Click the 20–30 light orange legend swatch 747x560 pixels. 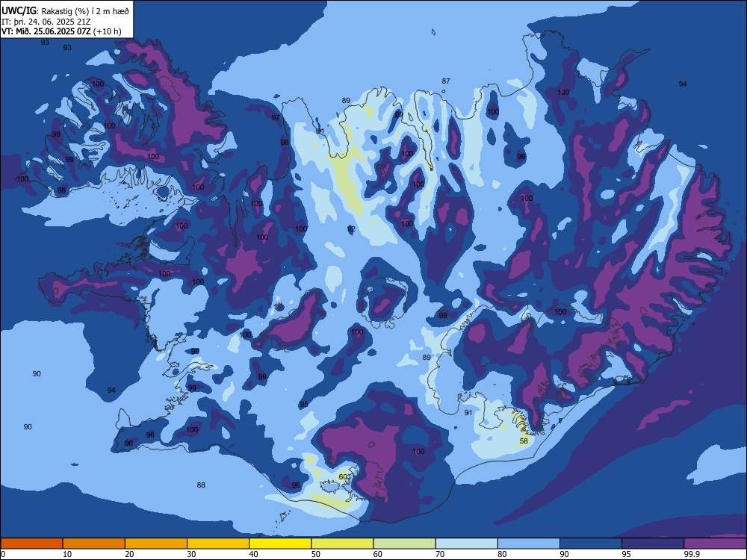156,544
